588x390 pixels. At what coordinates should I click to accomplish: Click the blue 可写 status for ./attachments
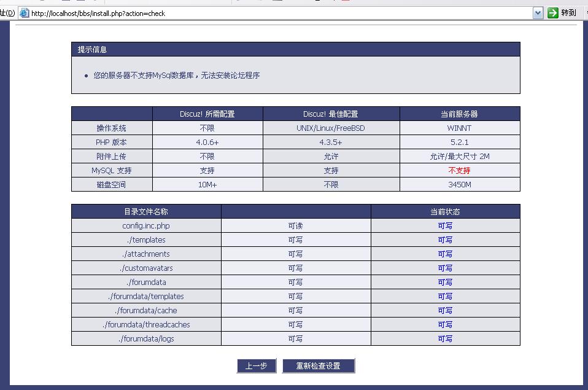click(445, 254)
